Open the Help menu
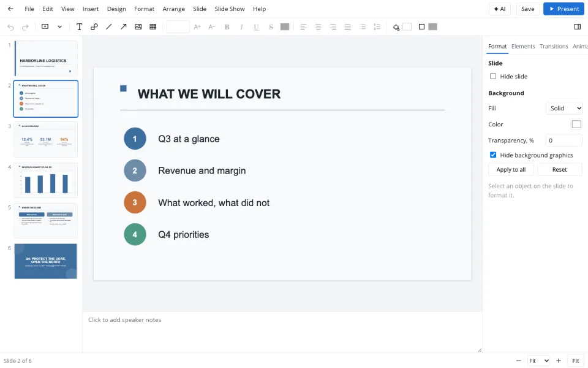This screenshot has width=588, height=368. click(259, 9)
